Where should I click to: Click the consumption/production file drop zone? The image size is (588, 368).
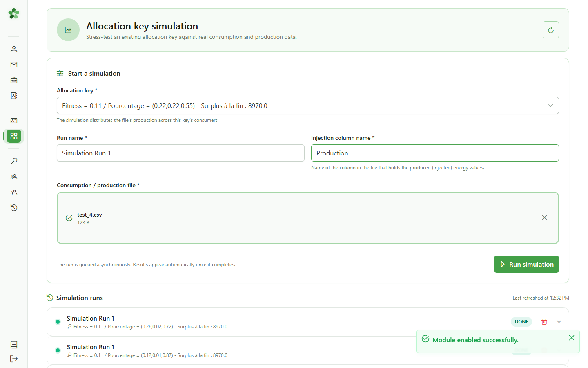[x=308, y=218]
